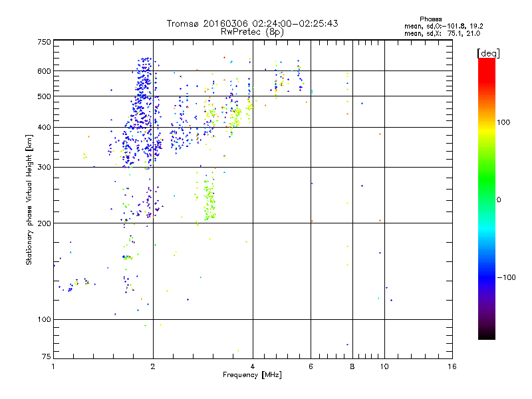Click the phase colorbar gradient
This screenshot has height=399, width=532.
pyautogui.click(x=487, y=198)
